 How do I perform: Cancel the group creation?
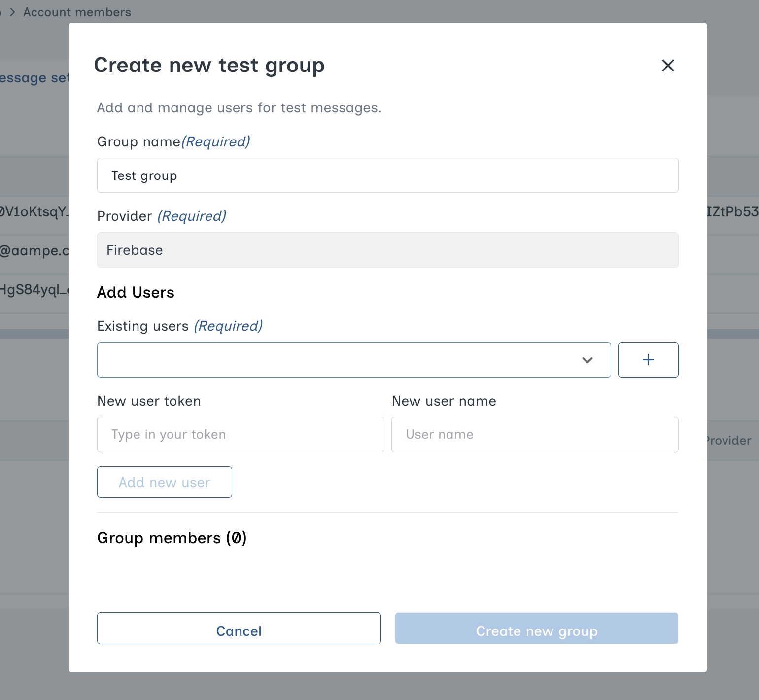pos(239,629)
